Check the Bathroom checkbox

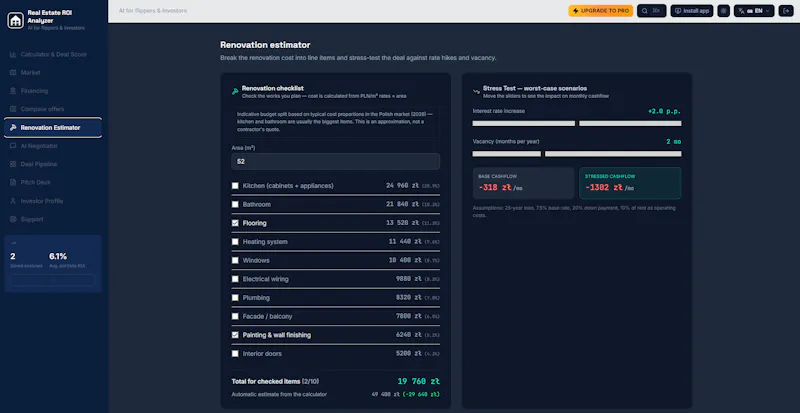pos(235,204)
